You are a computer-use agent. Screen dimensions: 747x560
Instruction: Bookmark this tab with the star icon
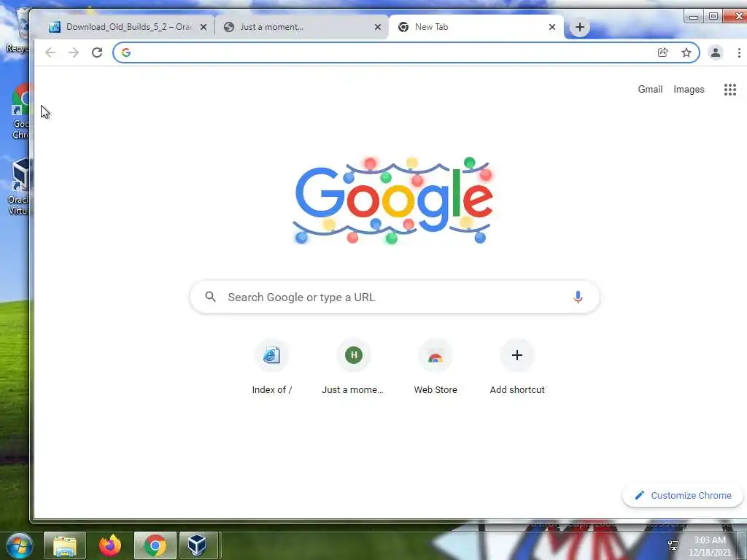pyautogui.click(x=686, y=52)
